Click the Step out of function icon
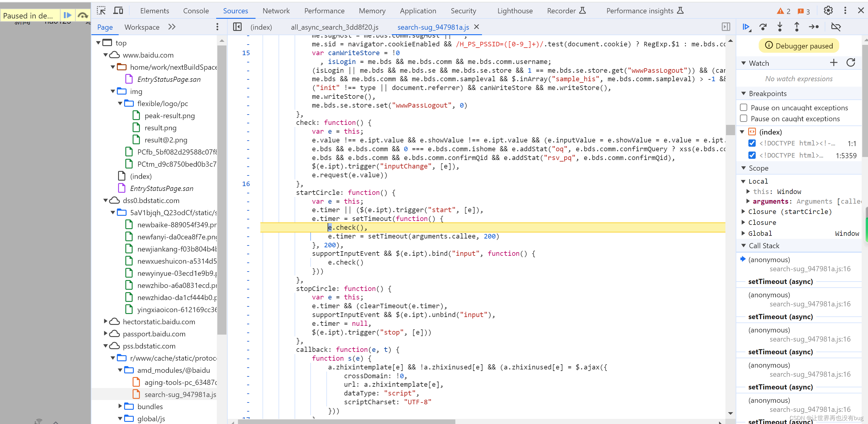The height and width of the screenshot is (424, 868). coord(797,27)
